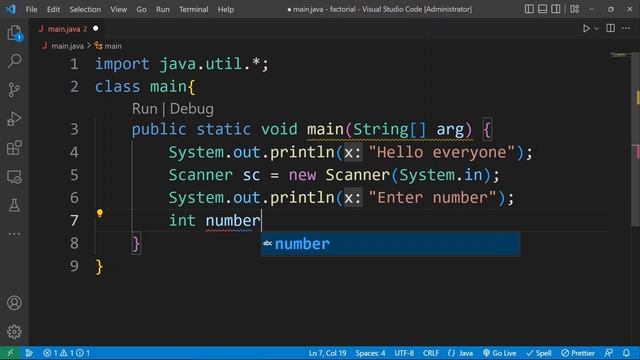Viewport: 640px width, 360px height.
Task: Open the Accounts menu icon
Action: [x=14, y=303]
